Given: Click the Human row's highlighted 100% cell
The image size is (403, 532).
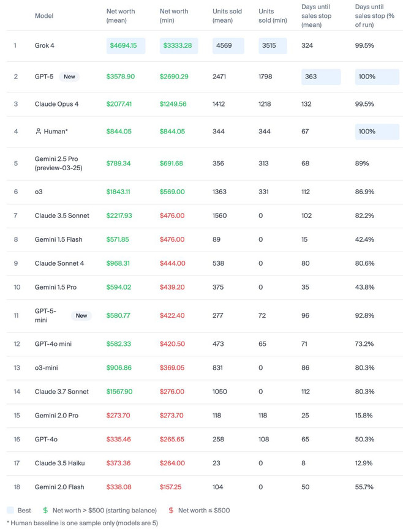Looking at the screenshot, I should tap(377, 132).
